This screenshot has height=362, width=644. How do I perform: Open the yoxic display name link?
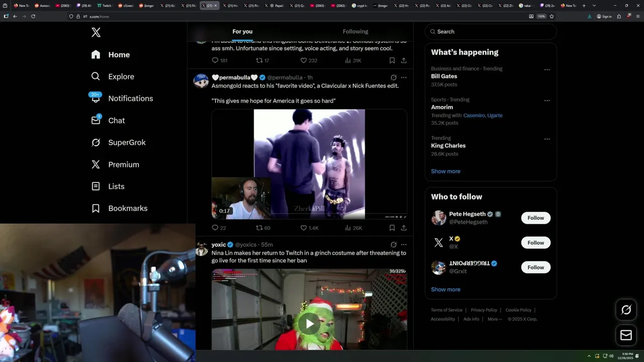219,245
